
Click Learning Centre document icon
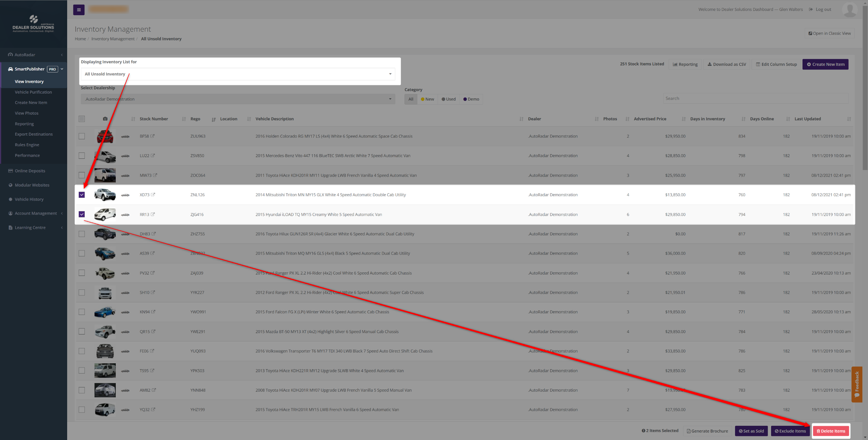pyautogui.click(x=11, y=228)
